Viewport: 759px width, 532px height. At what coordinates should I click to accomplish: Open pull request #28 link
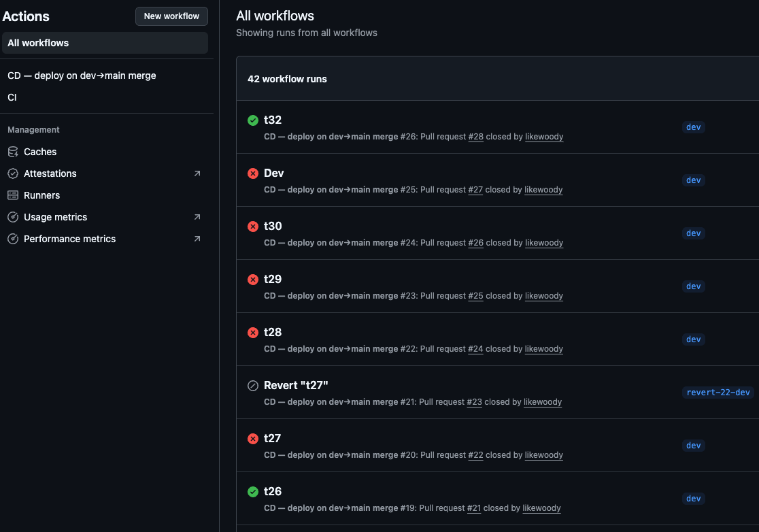(x=476, y=137)
